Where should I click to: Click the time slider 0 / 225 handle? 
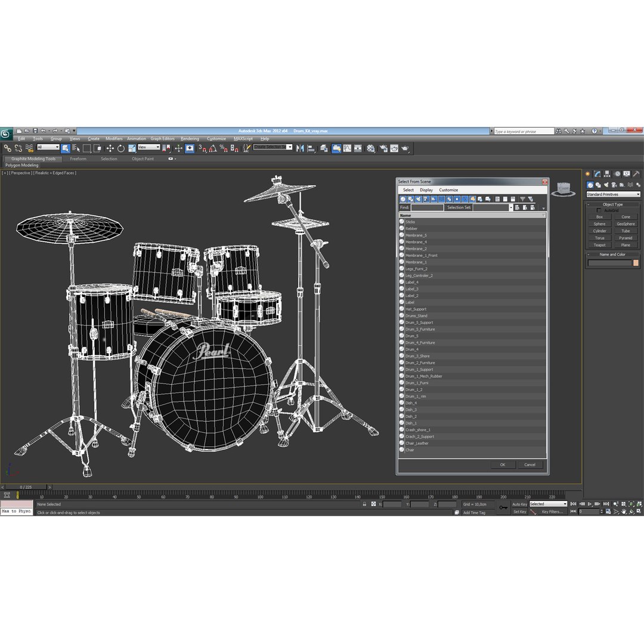(26, 487)
